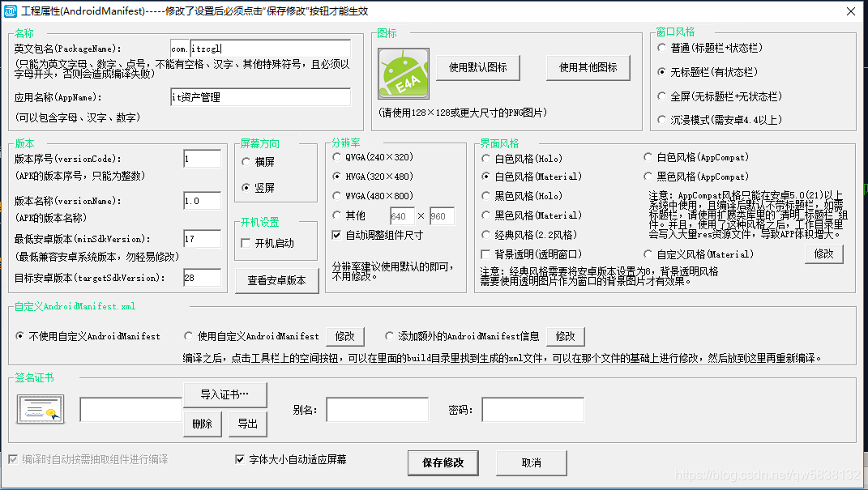Click the certificate path input field
The image size is (868, 490).
tap(131, 410)
